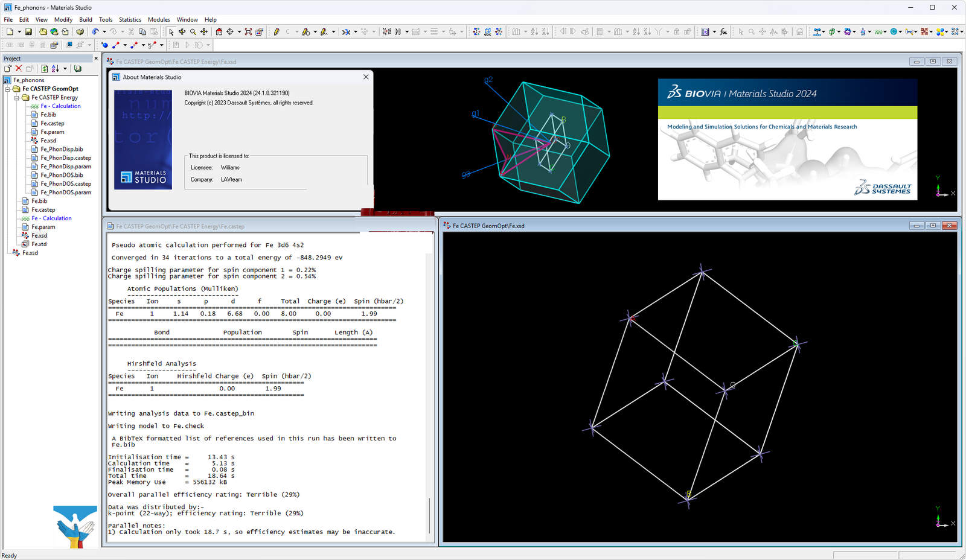Viewport: 966px width, 560px height.
Task: Select the 3D viewer selection arrow tool
Action: [x=171, y=31]
